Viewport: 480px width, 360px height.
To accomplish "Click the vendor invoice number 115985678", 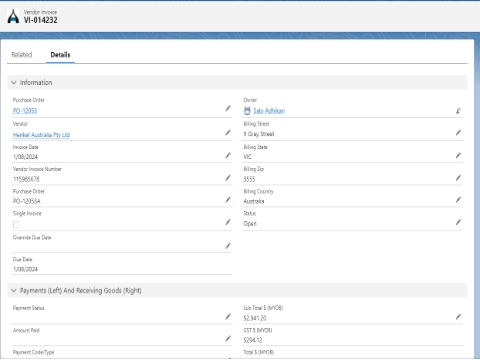I will pos(26,179).
